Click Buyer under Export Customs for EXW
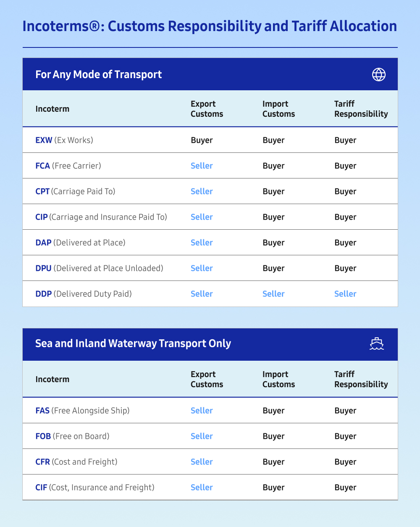Screen dimensions: 420x527 (202, 140)
